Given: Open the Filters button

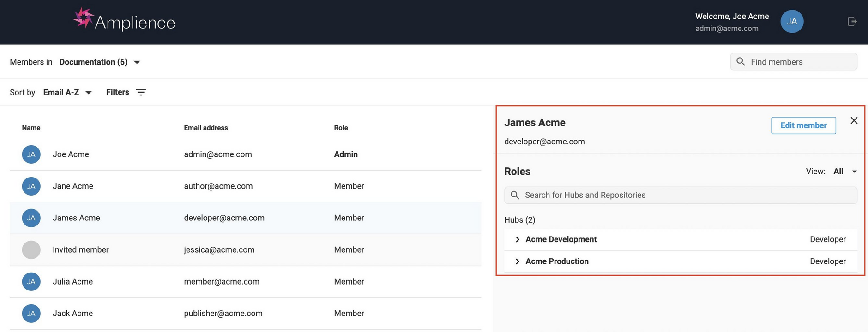Looking at the screenshot, I should click(126, 92).
